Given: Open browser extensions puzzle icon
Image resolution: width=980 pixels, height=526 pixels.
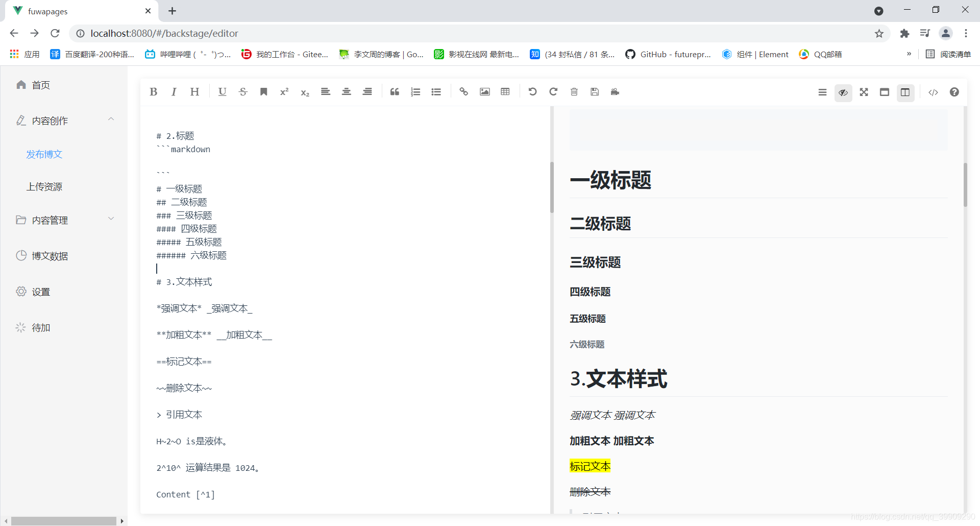Looking at the screenshot, I should (904, 34).
